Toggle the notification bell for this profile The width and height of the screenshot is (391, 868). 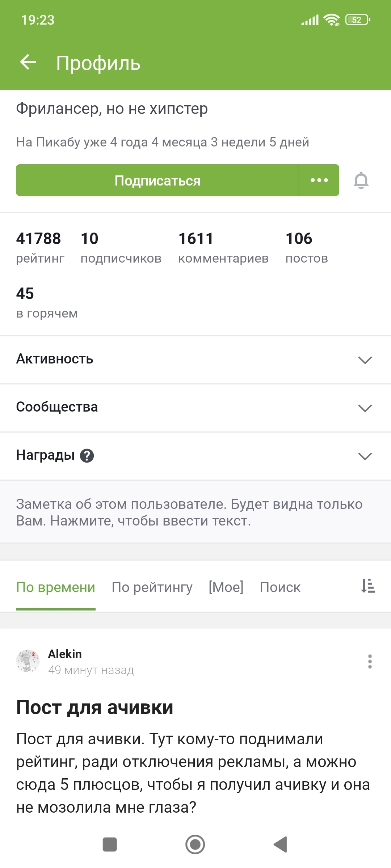361,180
